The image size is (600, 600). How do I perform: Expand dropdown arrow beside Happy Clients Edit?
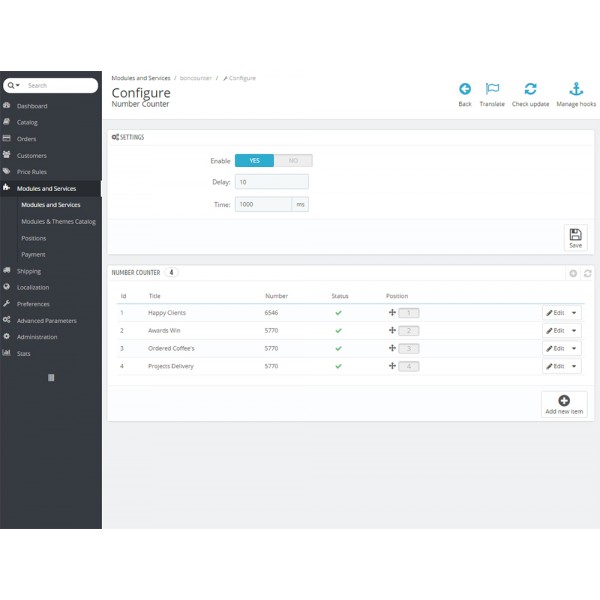coord(574,313)
